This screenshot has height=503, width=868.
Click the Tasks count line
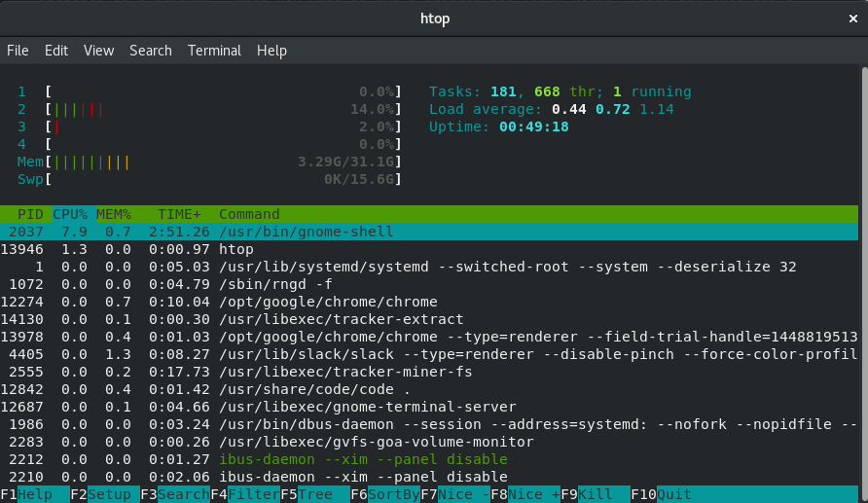click(x=561, y=91)
